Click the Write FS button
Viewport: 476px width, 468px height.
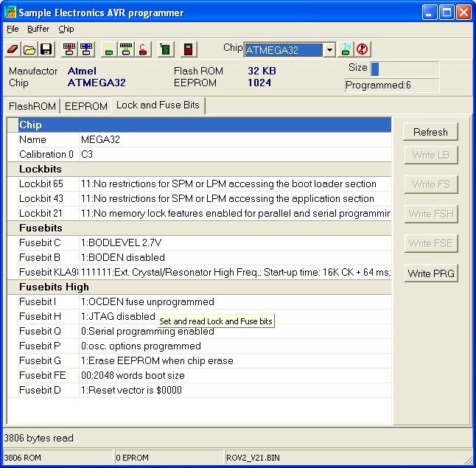(430, 184)
